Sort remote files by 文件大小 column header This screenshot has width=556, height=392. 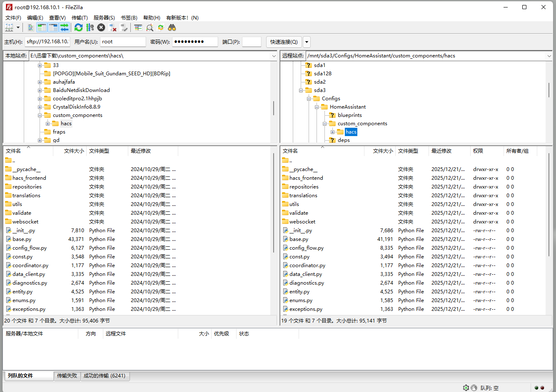click(x=382, y=151)
